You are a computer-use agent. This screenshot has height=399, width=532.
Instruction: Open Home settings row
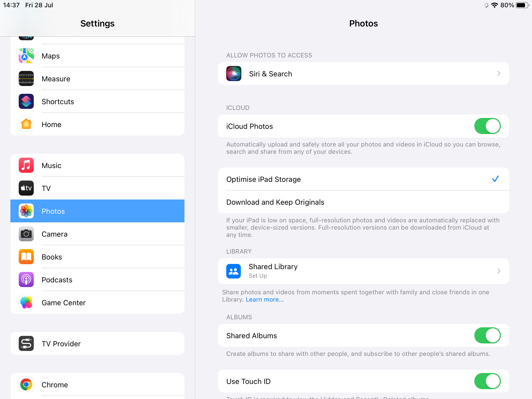coord(97,124)
